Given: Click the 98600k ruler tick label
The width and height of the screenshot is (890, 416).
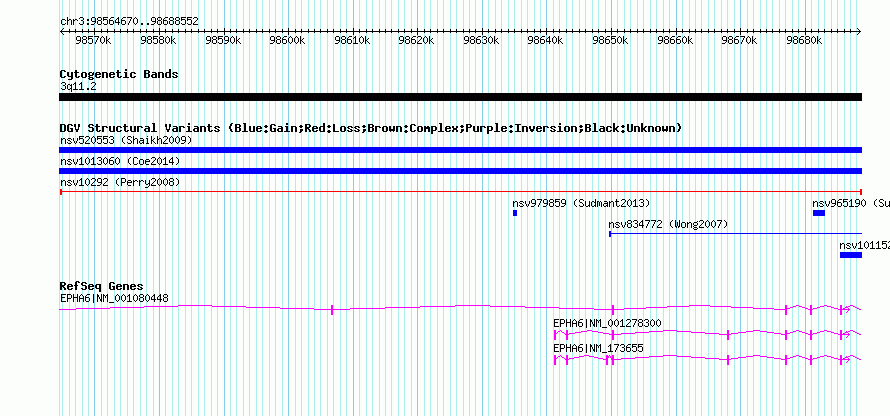Looking at the screenshot, I should 287,41.
